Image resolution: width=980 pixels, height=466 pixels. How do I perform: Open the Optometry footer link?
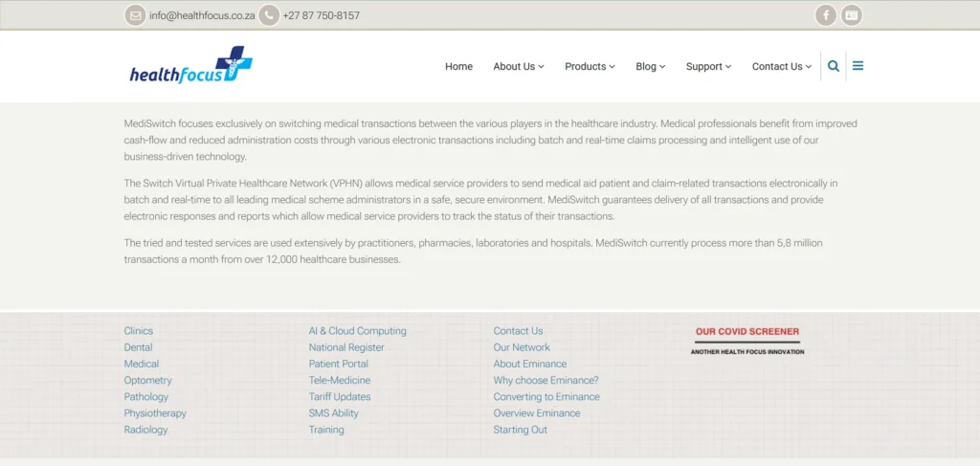pos(147,381)
